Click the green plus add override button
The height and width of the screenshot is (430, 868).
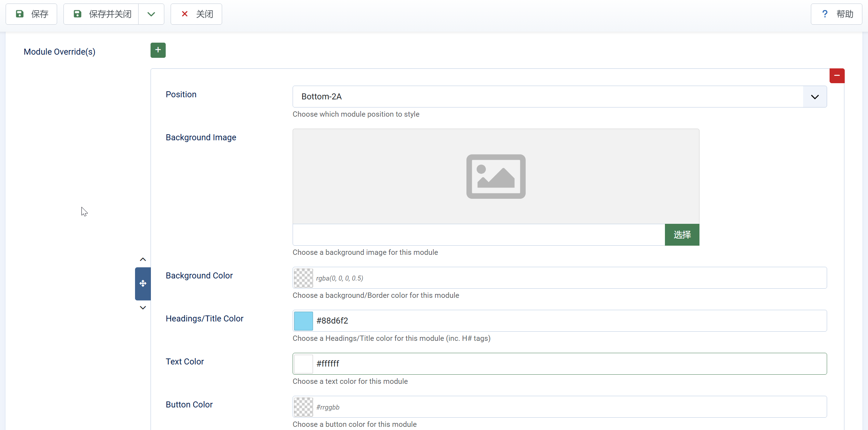coord(158,50)
